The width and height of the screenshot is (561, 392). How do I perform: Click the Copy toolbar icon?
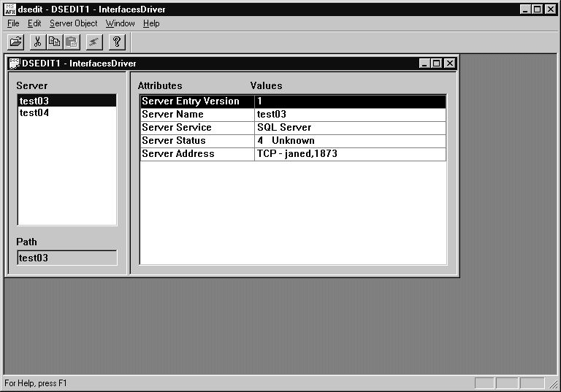click(54, 42)
